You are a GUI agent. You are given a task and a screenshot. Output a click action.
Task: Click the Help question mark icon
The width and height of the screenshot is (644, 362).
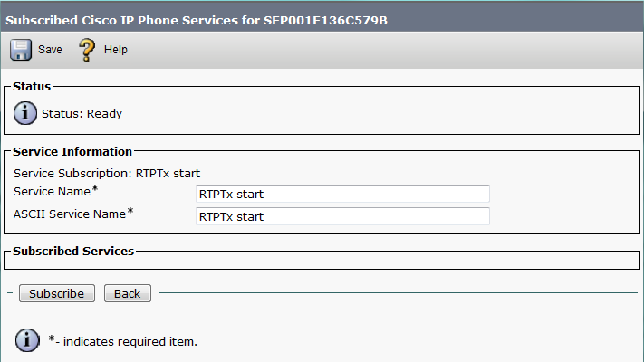(x=88, y=49)
